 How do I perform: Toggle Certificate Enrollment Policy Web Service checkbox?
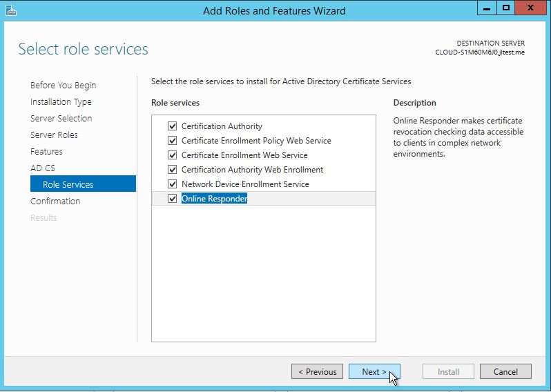[172, 141]
